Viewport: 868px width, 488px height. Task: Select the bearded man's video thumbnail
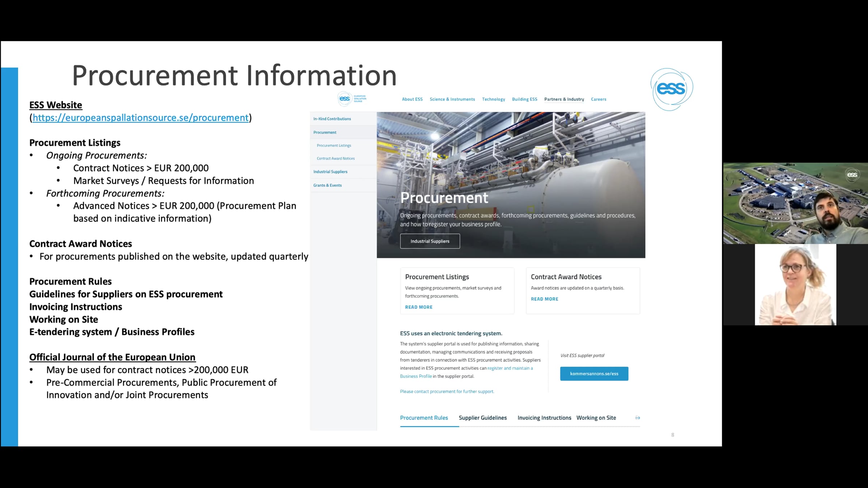[x=795, y=203]
